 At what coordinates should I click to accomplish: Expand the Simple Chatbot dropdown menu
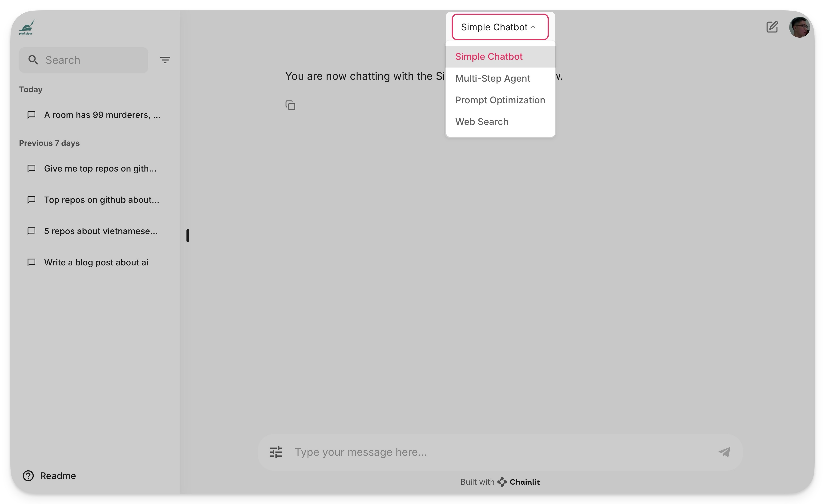pos(500,27)
